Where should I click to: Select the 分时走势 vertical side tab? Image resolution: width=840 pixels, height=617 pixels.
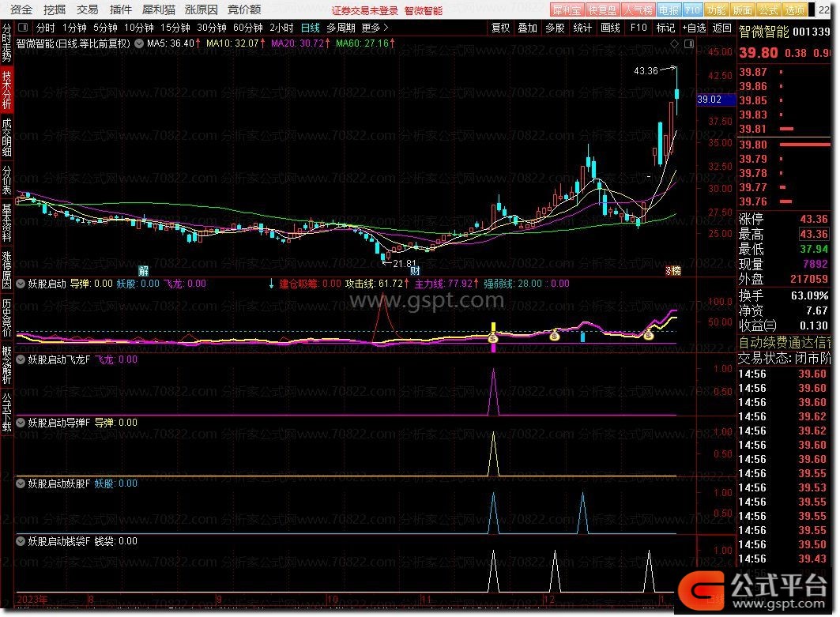(6, 43)
